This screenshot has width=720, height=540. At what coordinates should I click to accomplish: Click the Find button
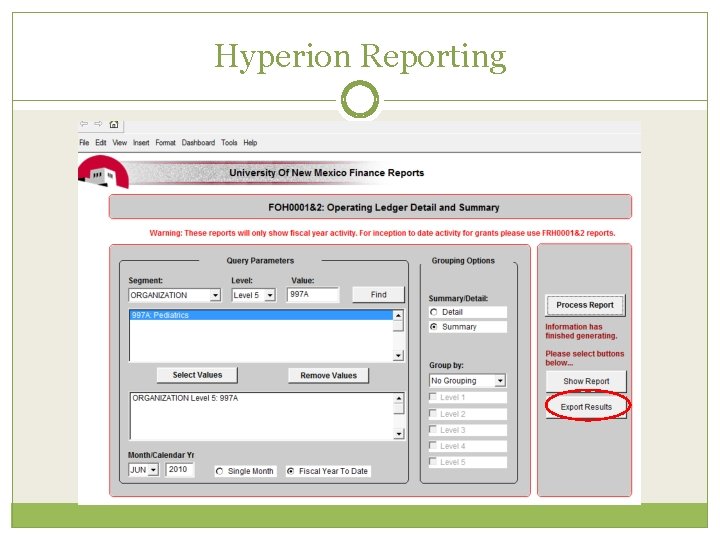tap(378, 295)
